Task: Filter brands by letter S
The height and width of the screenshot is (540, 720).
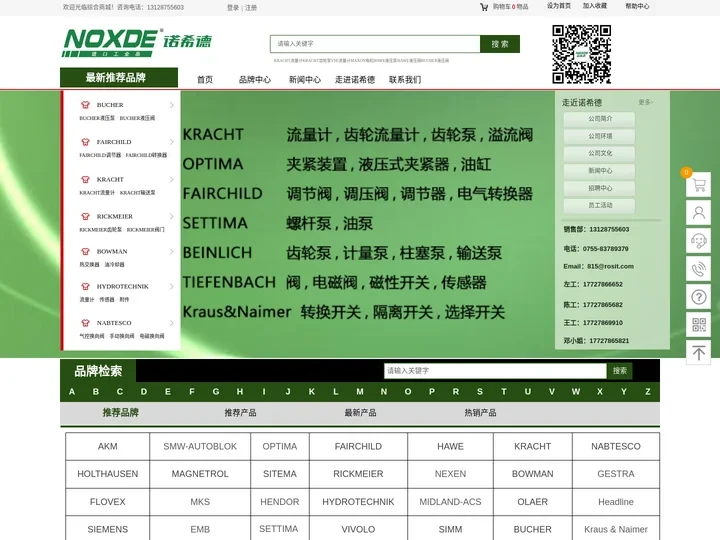Action: (480, 392)
